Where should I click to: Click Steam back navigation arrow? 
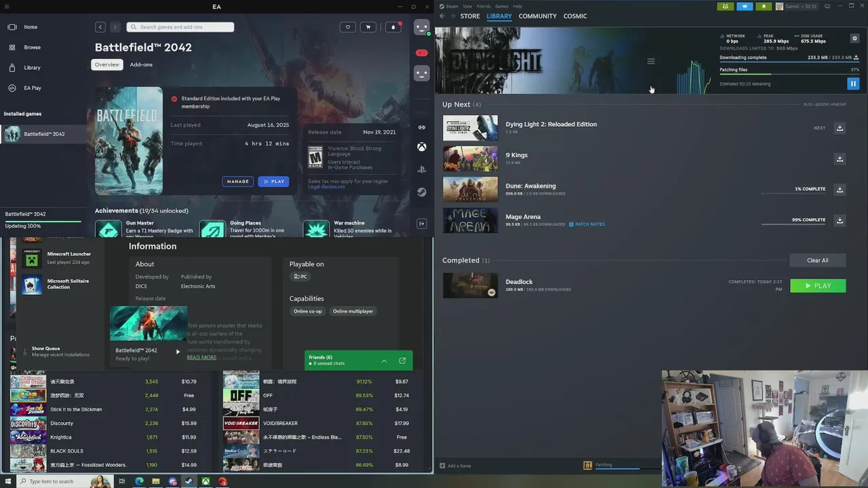442,16
